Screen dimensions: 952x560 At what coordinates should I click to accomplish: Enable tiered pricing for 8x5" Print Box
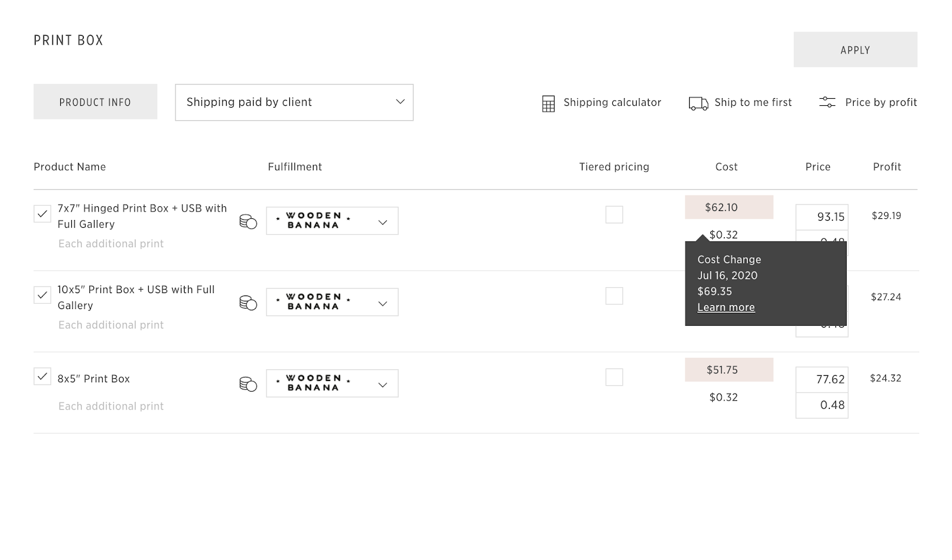[x=614, y=377]
